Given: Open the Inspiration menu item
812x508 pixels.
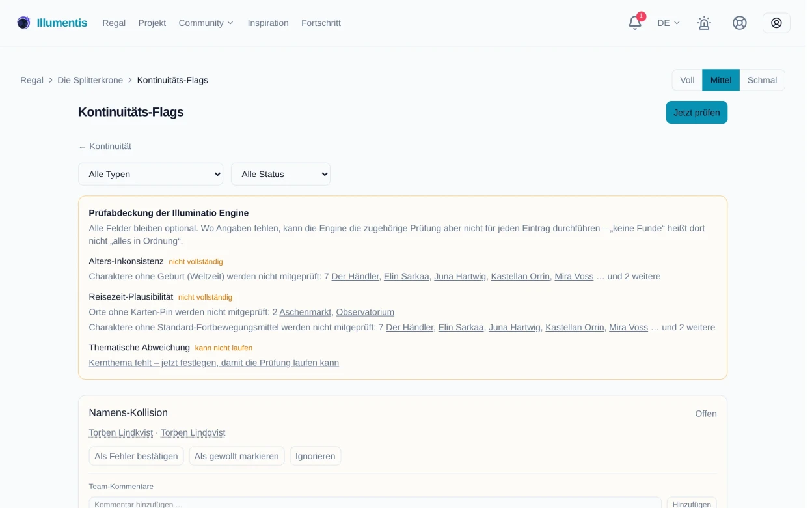Looking at the screenshot, I should 268,23.
